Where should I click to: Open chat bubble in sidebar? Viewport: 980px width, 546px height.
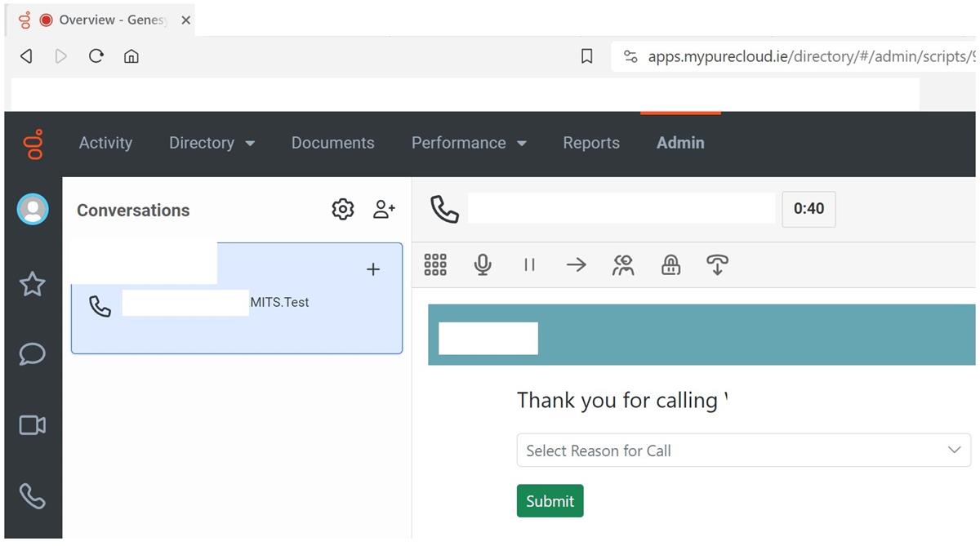coord(33,354)
